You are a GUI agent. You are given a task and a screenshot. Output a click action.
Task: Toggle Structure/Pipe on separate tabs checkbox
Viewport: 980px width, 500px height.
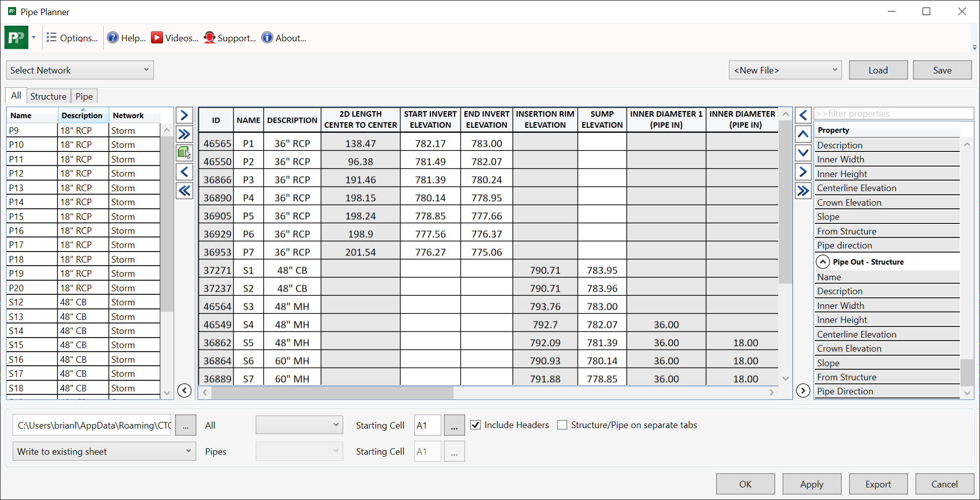pyautogui.click(x=562, y=425)
